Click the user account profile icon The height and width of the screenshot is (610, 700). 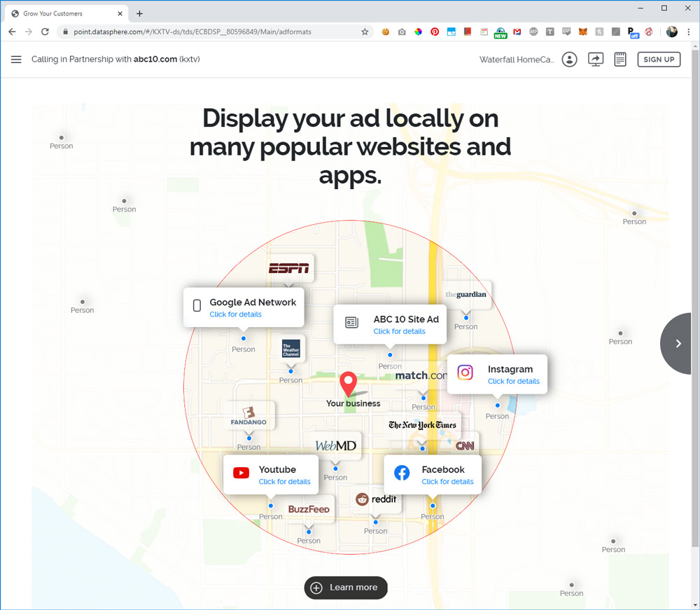point(570,60)
